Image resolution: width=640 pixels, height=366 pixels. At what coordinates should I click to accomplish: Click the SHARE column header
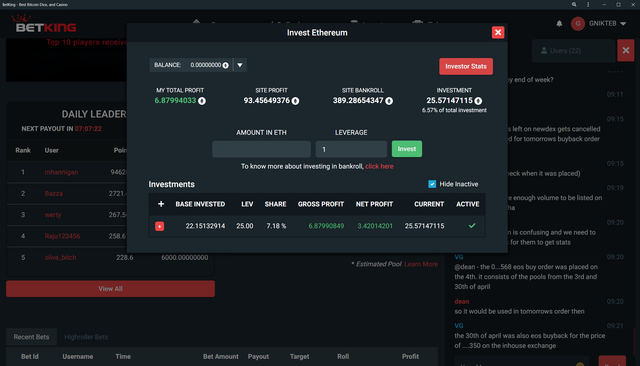tap(275, 204)
